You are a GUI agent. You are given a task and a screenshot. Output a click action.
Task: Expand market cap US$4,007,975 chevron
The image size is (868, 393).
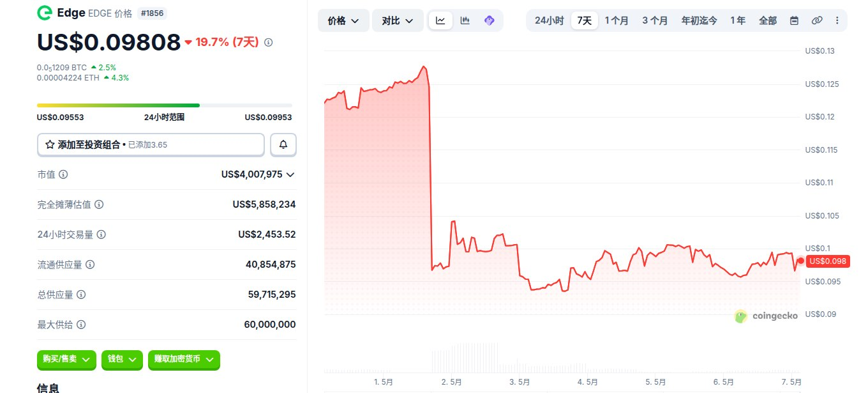(290, 174)
